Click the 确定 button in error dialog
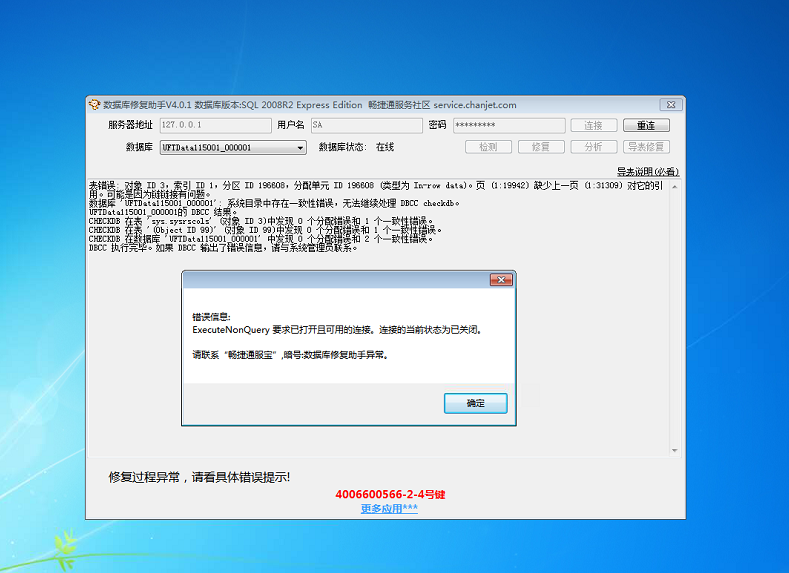789x573 pixels. [476, 403]
